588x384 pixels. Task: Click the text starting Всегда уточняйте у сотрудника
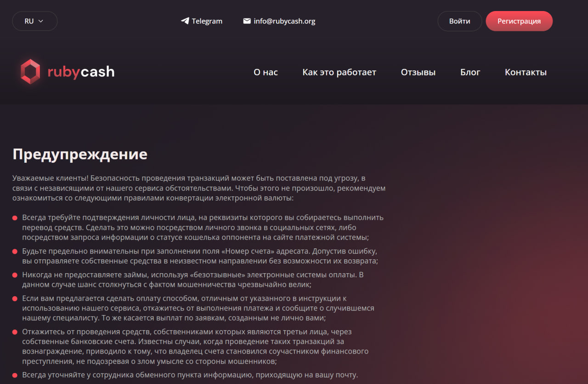click(190, 375)
